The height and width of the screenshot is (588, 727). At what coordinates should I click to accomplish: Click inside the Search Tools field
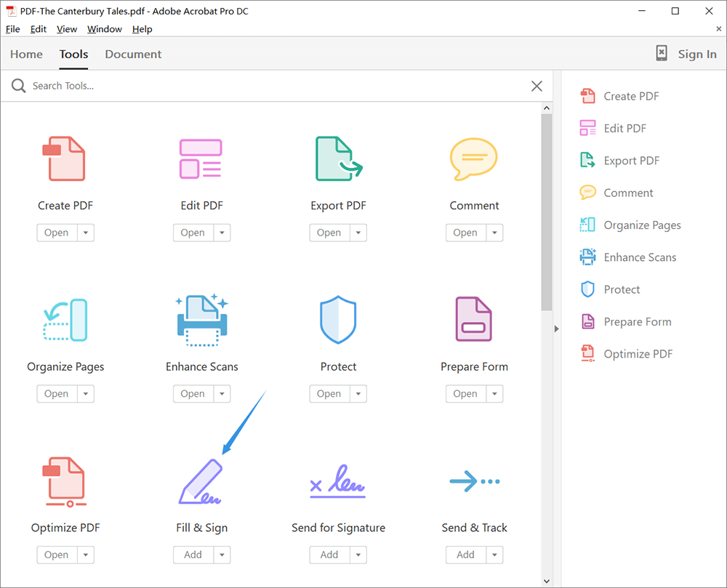[276, 86]
